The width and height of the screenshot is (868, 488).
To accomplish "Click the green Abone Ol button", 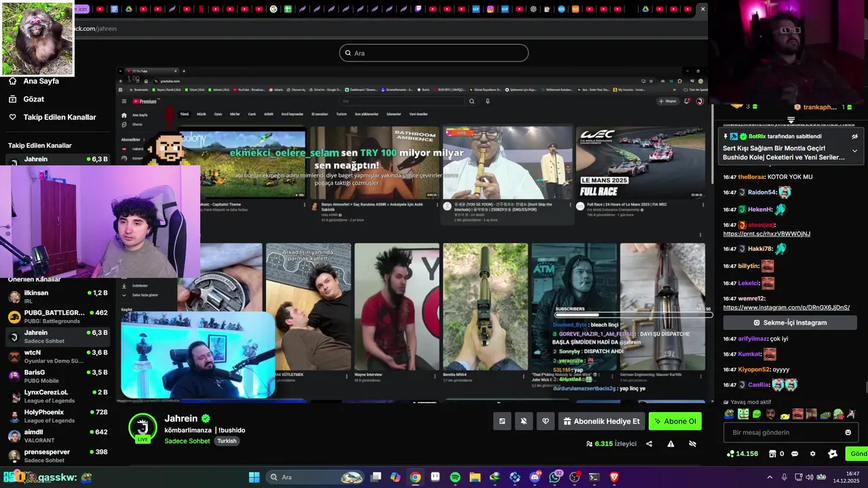I will (x=675, y=422).
